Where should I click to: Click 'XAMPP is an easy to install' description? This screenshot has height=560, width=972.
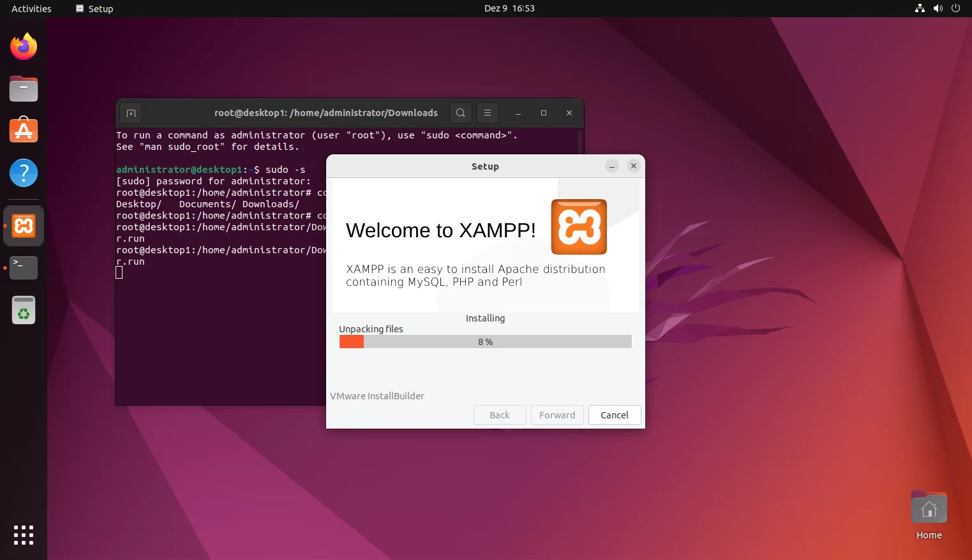coord(475,276)
